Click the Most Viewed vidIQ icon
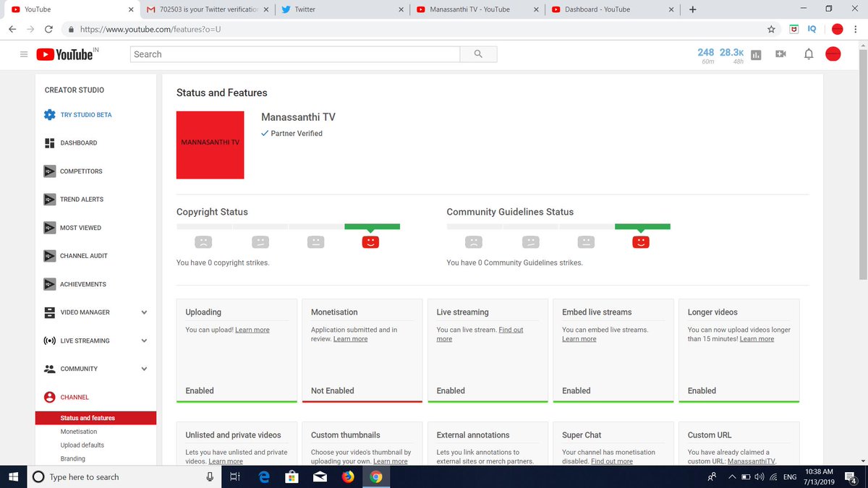Image resolution: width=868 pixels, height=488 pixels. point(49,228)
